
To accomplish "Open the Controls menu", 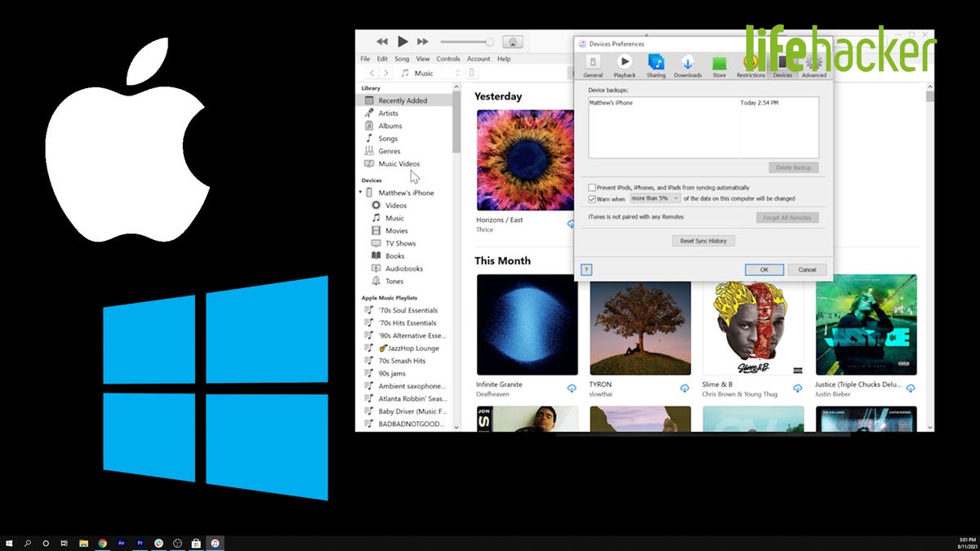I will (448, 59).
